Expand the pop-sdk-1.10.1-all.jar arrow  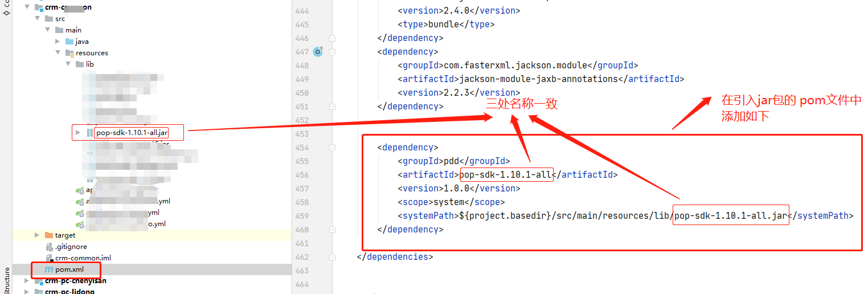(78, 133)
